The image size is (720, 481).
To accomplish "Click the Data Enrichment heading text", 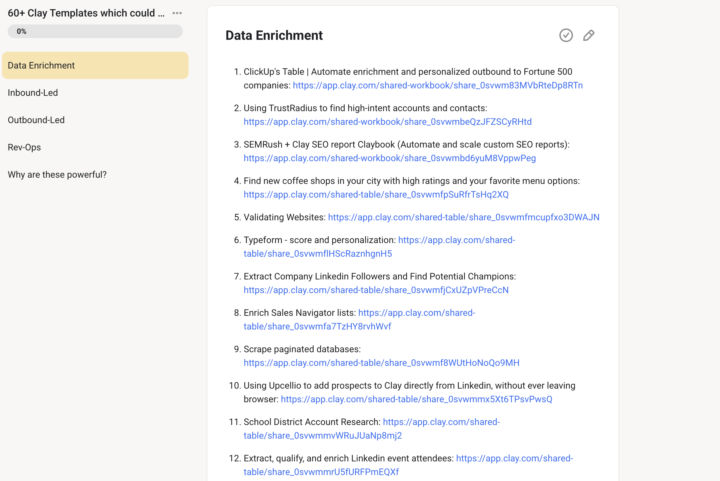I will click(274, 35).
